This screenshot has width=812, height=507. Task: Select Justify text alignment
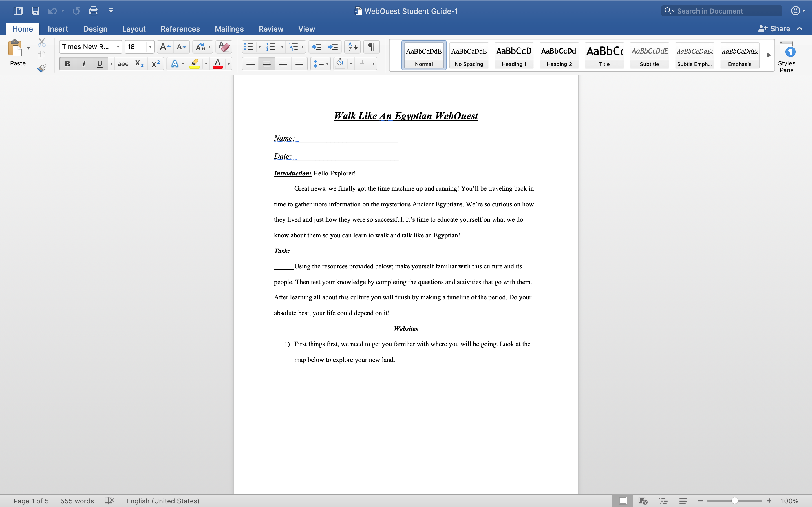pyautogui.click(x=299, y=64)
